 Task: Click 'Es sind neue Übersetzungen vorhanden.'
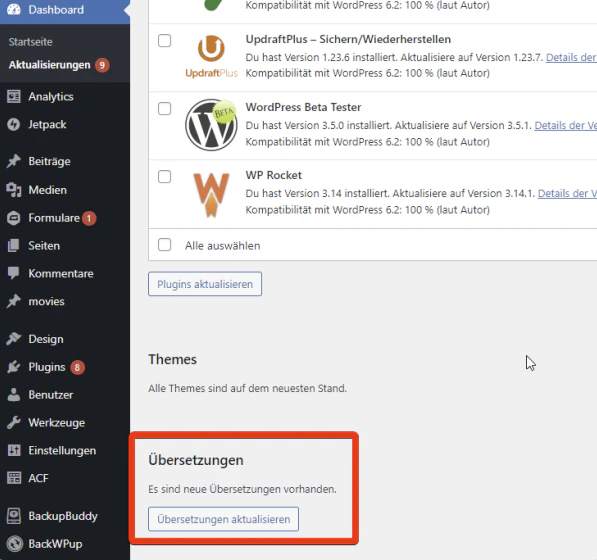(242, 489)
